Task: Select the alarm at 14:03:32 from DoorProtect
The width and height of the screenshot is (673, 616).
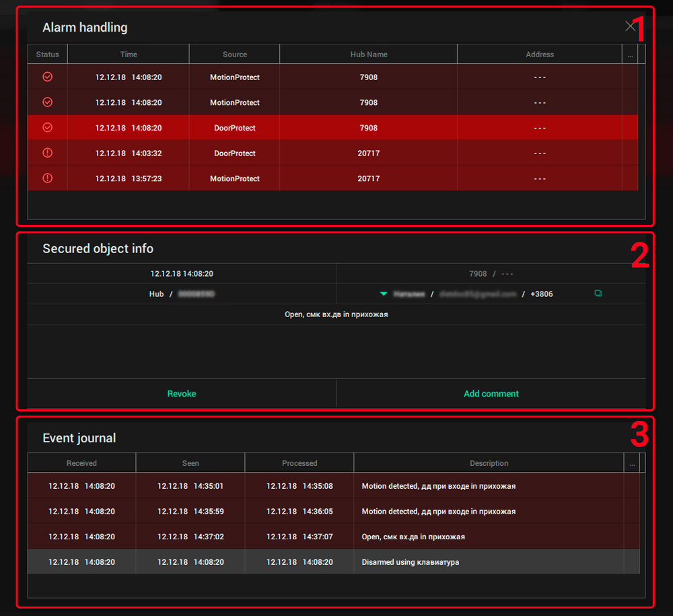Action: click(332, 153)
